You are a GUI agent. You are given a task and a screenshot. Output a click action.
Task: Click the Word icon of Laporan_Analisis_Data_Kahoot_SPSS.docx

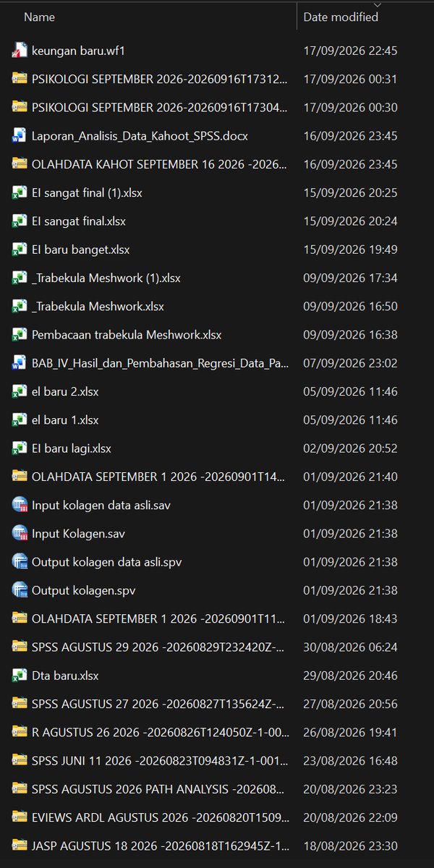[20, 136]
